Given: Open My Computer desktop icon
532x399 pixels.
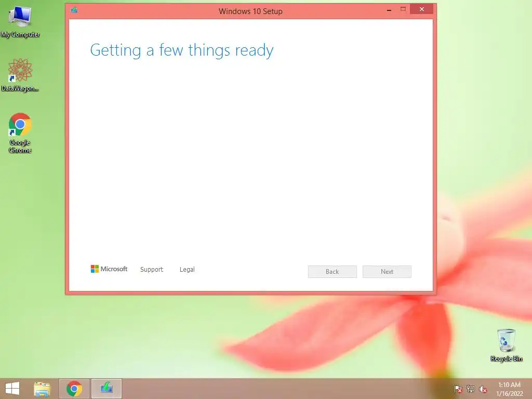Looking at the screenshot, I should click(x=20, y=21).
